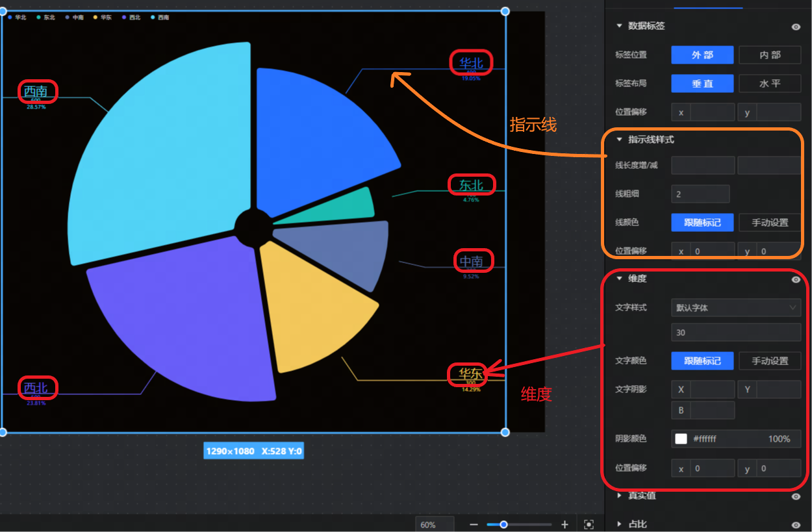Click the 线粗细 input field

point(700,194)
